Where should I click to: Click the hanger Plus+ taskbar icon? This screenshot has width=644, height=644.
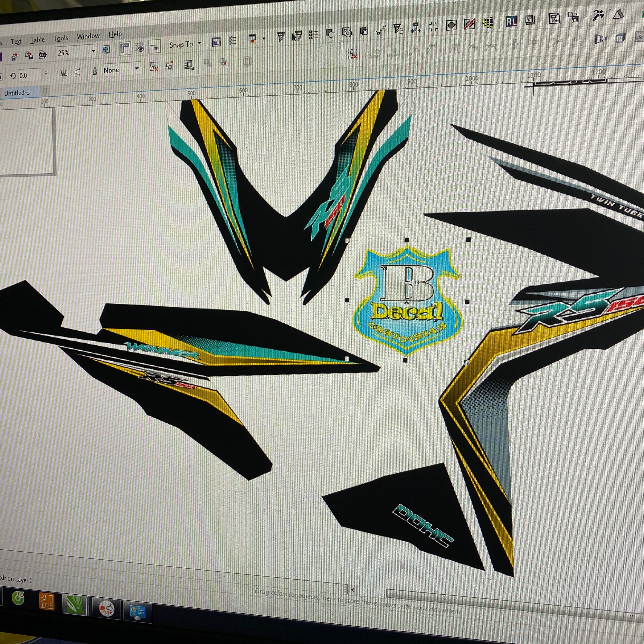(106, 609)
